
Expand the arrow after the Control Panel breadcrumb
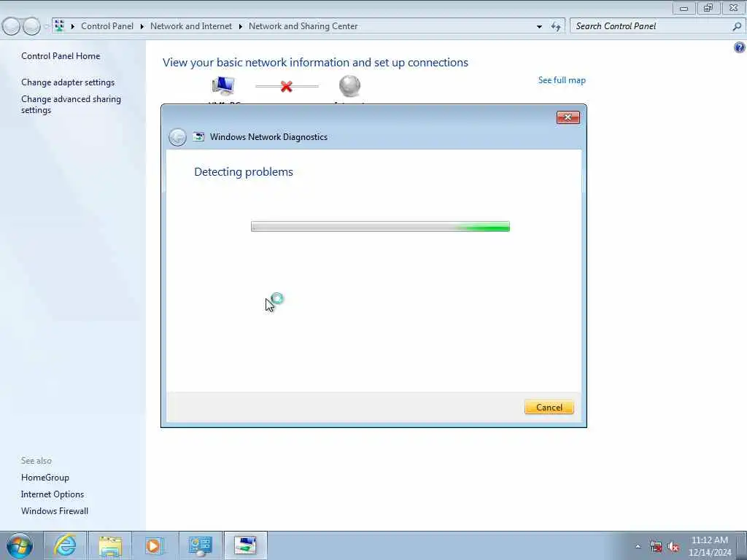(142, 27)
